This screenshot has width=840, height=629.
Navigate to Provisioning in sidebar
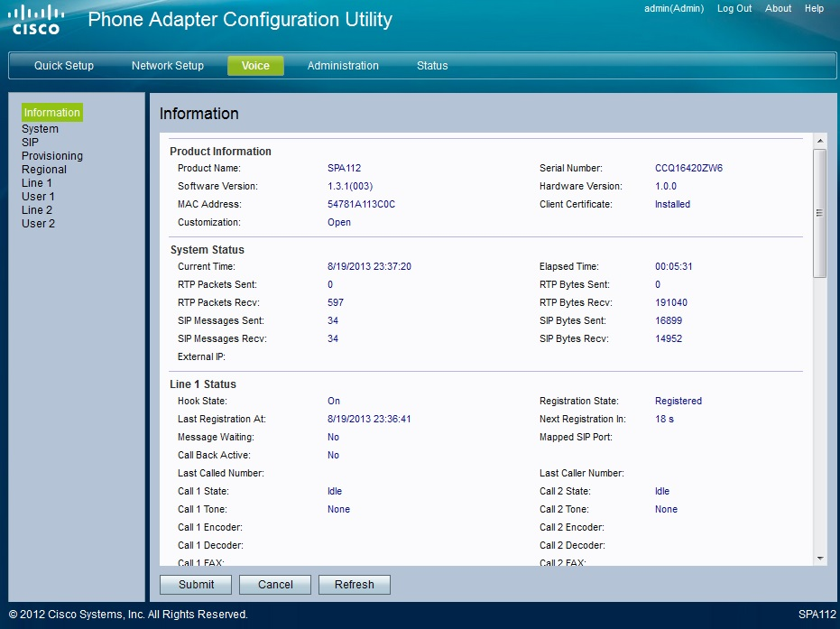tap(52, 156)
